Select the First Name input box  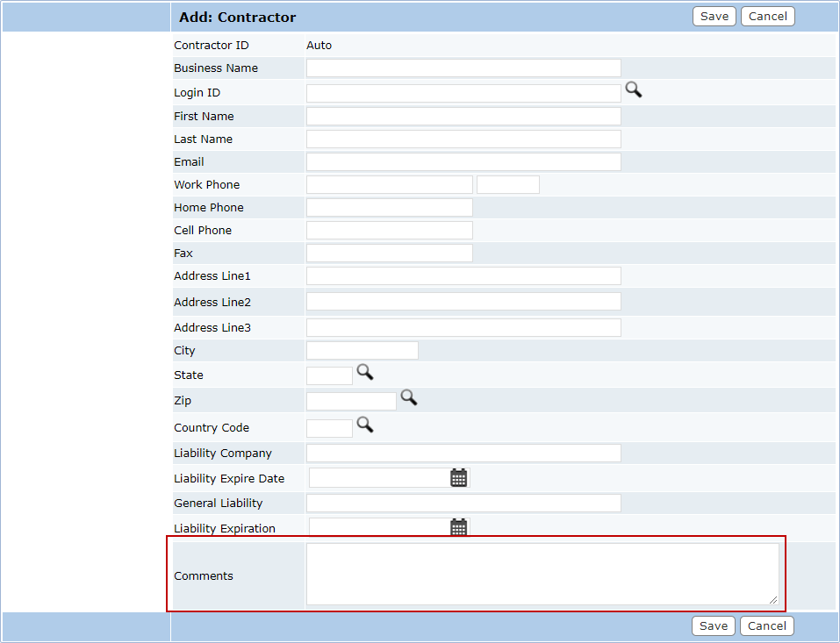[463, 117]
